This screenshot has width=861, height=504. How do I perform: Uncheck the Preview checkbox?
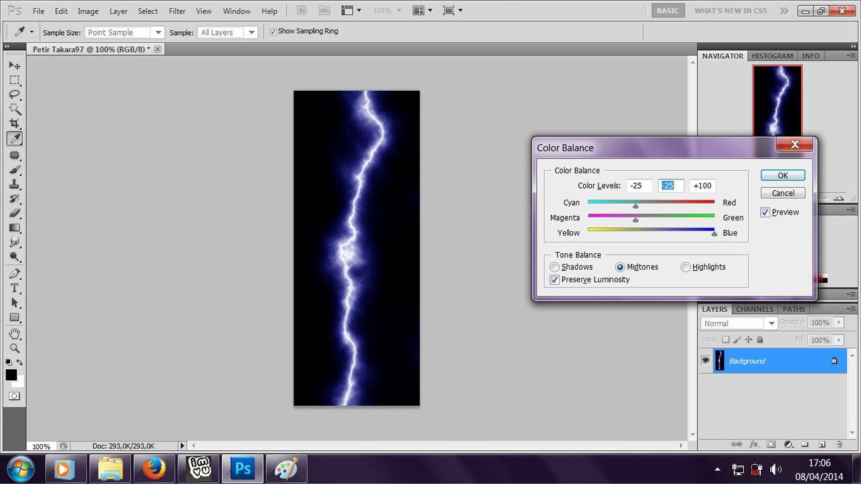tap(765, 212)
